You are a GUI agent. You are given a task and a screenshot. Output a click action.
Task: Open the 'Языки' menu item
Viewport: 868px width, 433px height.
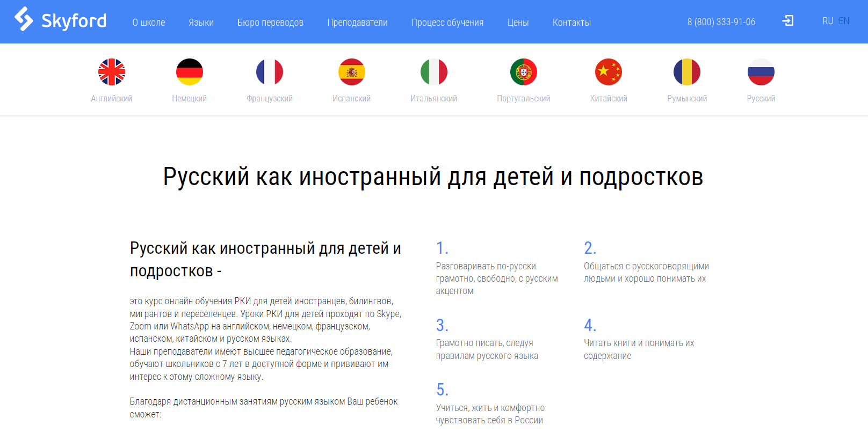point(201,23)
